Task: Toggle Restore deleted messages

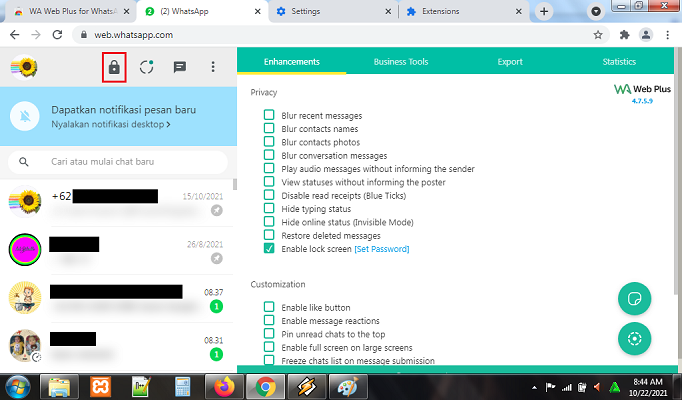Action: pos(269,235)
